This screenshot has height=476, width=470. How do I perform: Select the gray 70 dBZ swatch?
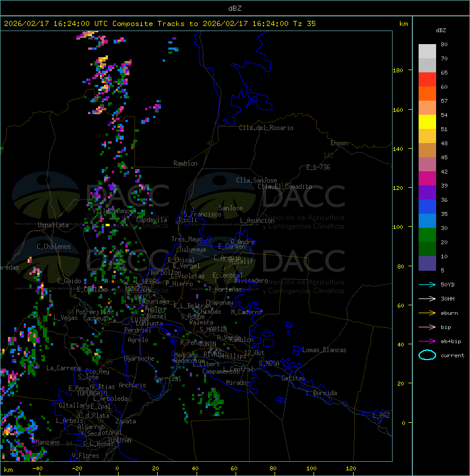coord(427,65)
